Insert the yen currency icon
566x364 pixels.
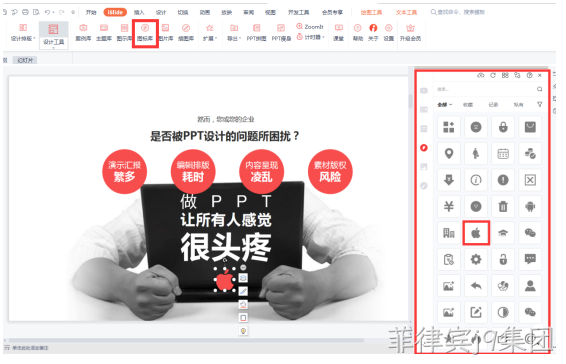click(449, 207)
